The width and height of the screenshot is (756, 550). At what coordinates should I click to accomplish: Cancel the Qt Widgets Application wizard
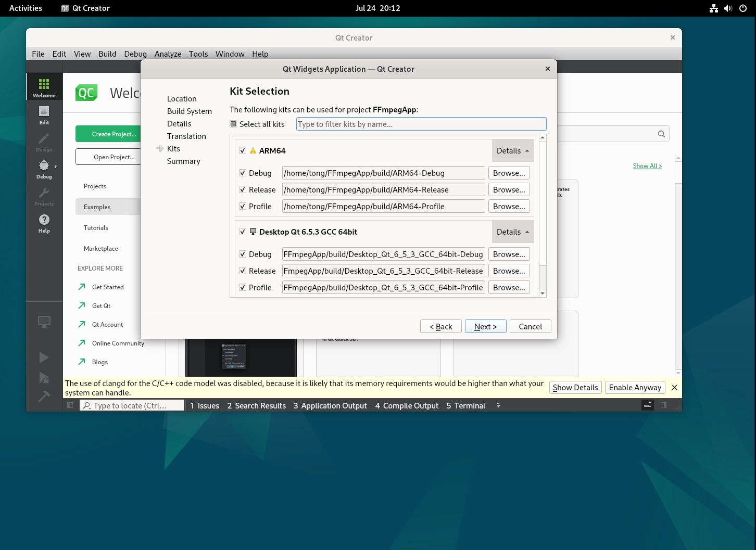(531, 326)
